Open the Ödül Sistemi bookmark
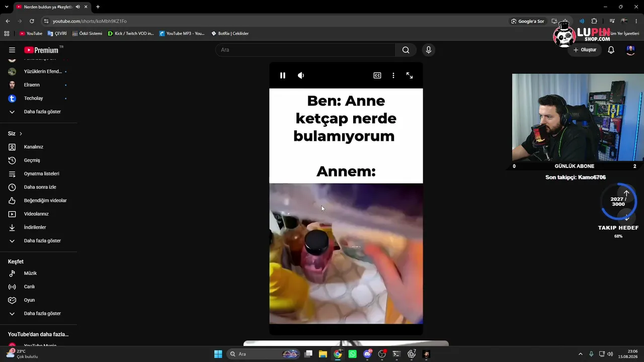644x362 pixels. pos(87,33)
